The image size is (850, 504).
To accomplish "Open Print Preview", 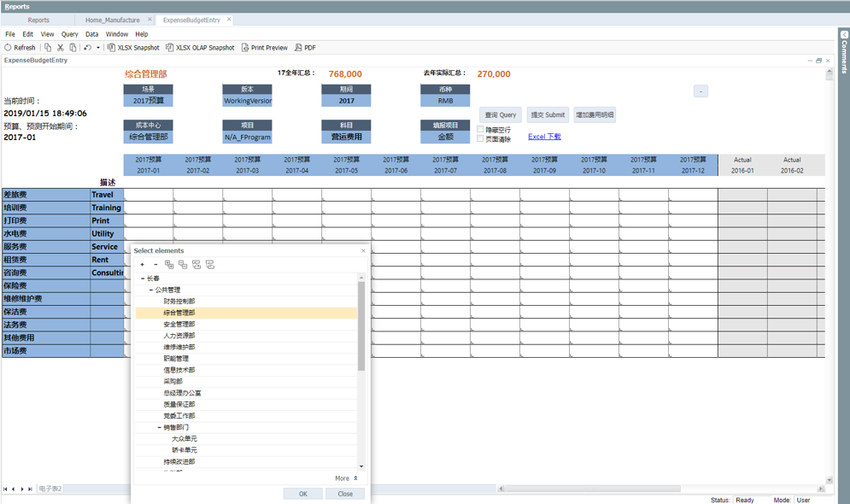I will click(x=265, y=48).
